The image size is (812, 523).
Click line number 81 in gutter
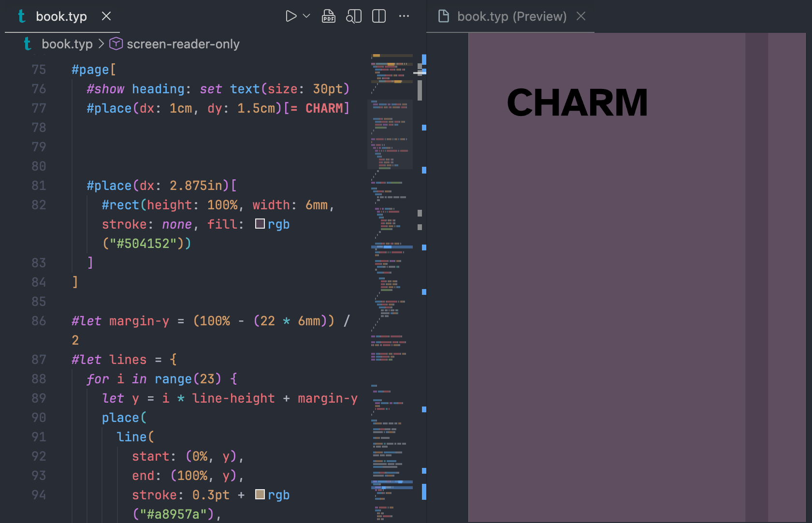tap(39, 186)
